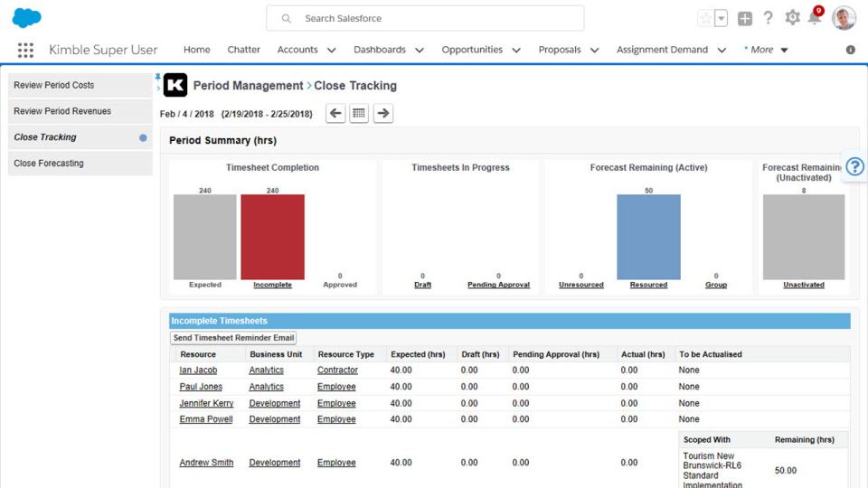This screenshot has height=488, width=868.
Task: Click the Expected (hrs) column header
Action: click(418, 354)
